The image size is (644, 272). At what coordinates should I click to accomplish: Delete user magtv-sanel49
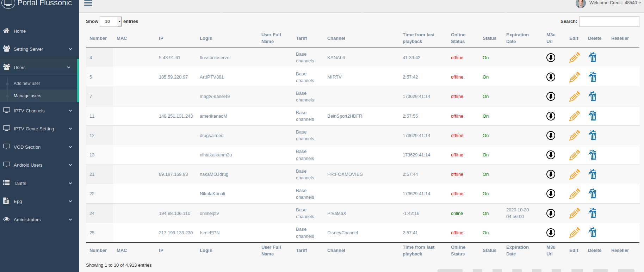(593, 96)
